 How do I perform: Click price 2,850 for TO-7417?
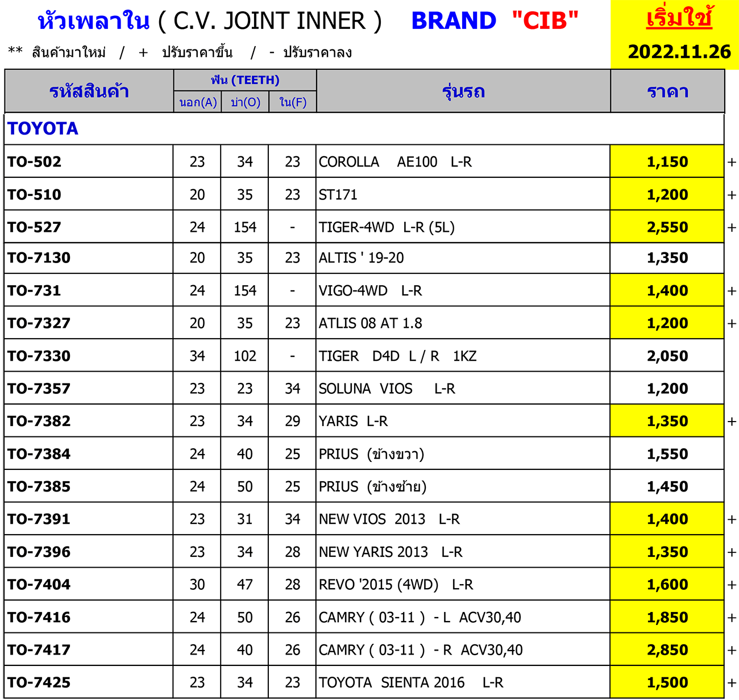coord(667,650)
